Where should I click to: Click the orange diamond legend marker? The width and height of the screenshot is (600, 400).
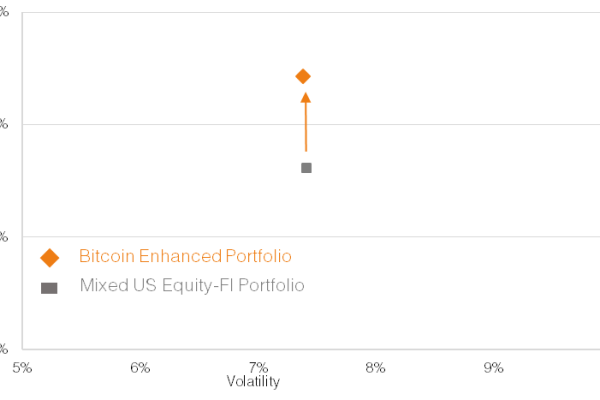click(49, 258)
